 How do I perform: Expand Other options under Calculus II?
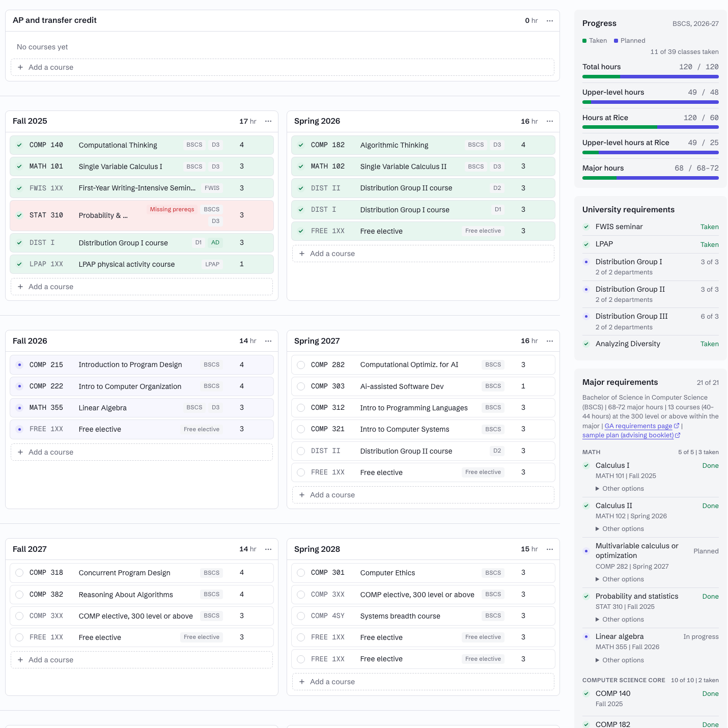[620, 529]
